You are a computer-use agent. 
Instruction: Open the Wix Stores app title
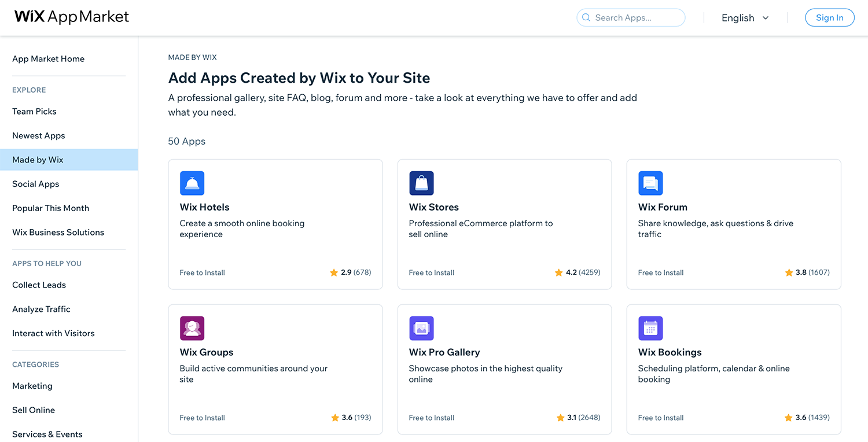[x=434, y=207]
